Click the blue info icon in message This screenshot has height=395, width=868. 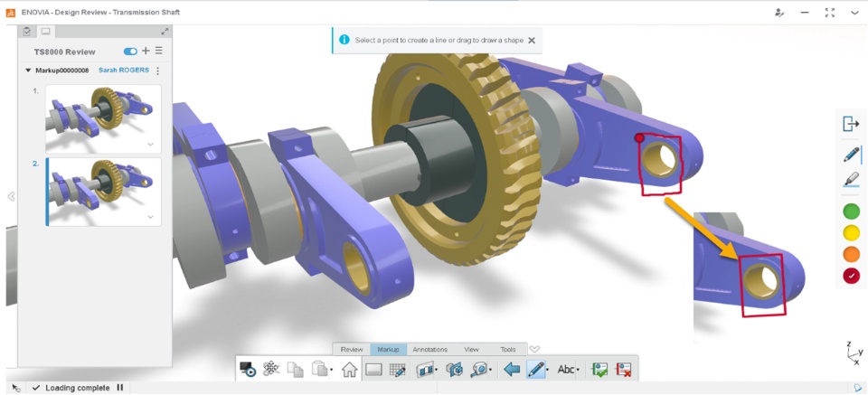coord(344,40)
